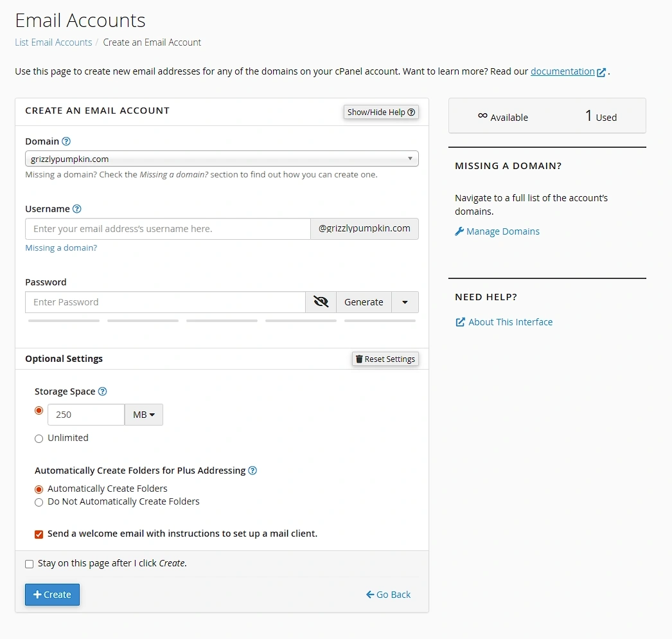Enable the welcome email checkbox
The image size is (672, 639).
coord(39,534)
